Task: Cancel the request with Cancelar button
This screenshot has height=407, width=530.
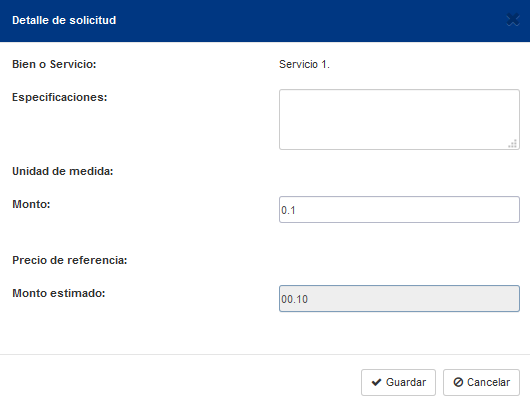Action: coord(481,382)
